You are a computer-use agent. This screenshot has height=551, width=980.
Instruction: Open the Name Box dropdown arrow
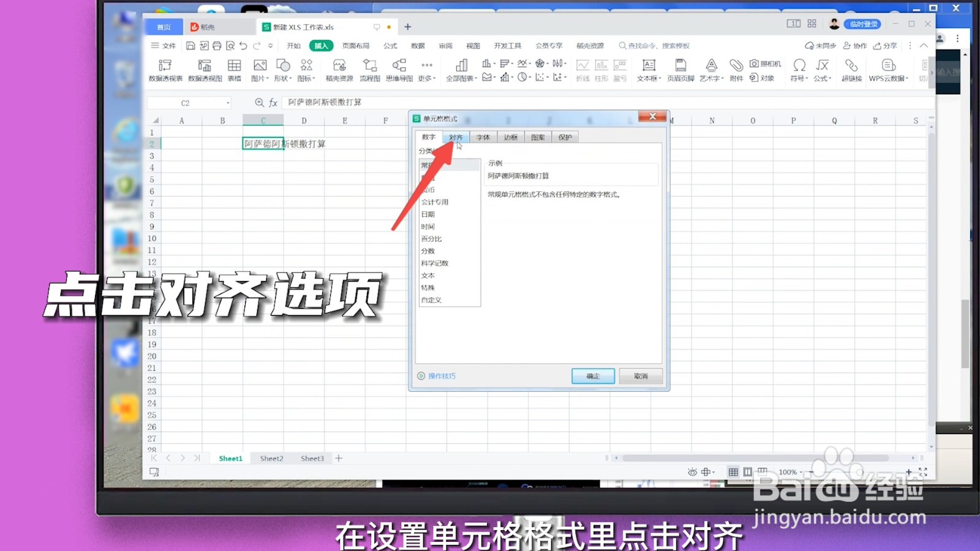click(x=228, y=103)
